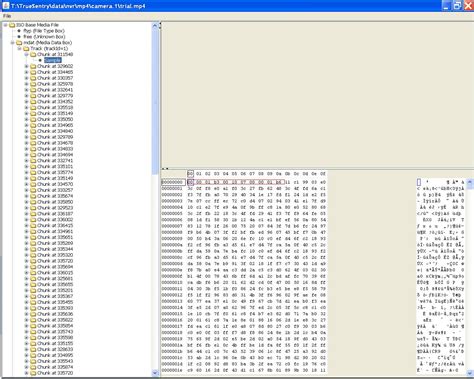Select the text Chunk at 334570

(55, 184)
